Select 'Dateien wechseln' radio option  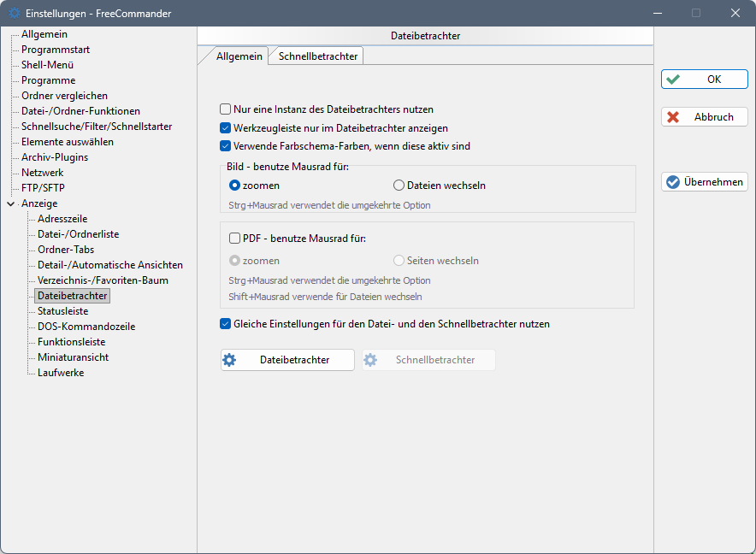(x=399, y=186)
